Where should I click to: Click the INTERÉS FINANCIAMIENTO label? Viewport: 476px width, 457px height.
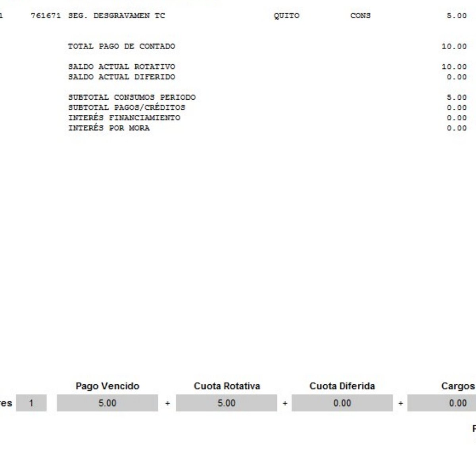(x=124, y=118)
